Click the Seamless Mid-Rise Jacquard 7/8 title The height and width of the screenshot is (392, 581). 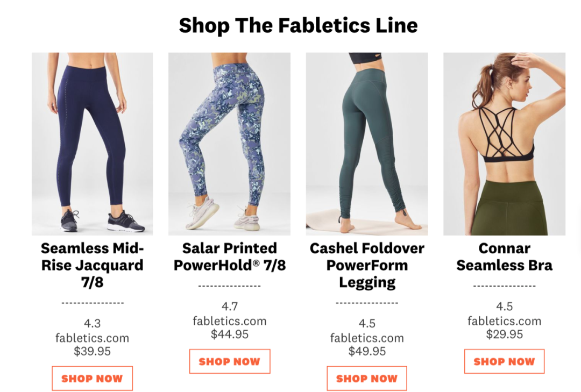tap(92, 265)
